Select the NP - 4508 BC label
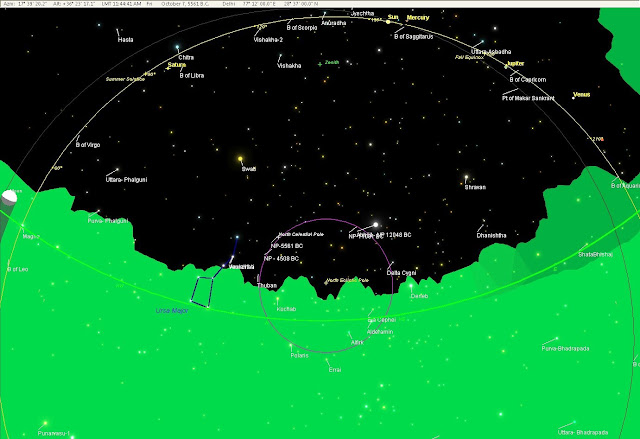640x439 pixels. [x=282, y=259]
